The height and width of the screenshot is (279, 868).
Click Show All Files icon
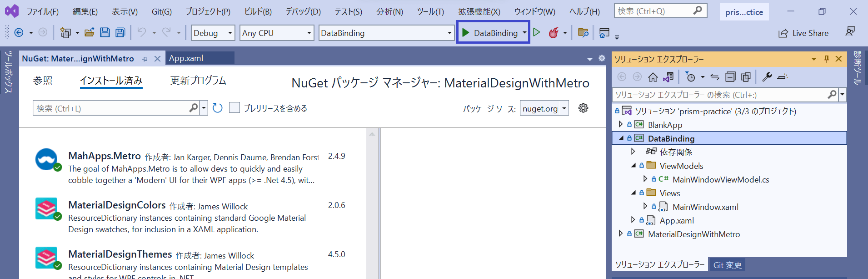(746, 77)
